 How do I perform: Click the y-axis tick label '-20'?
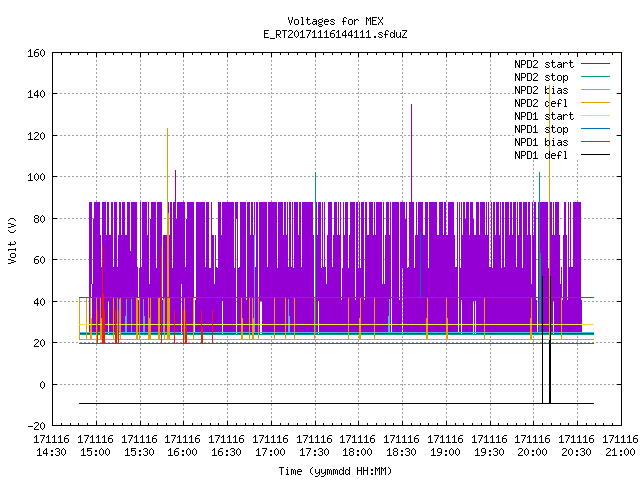click(x=36, y=426)
